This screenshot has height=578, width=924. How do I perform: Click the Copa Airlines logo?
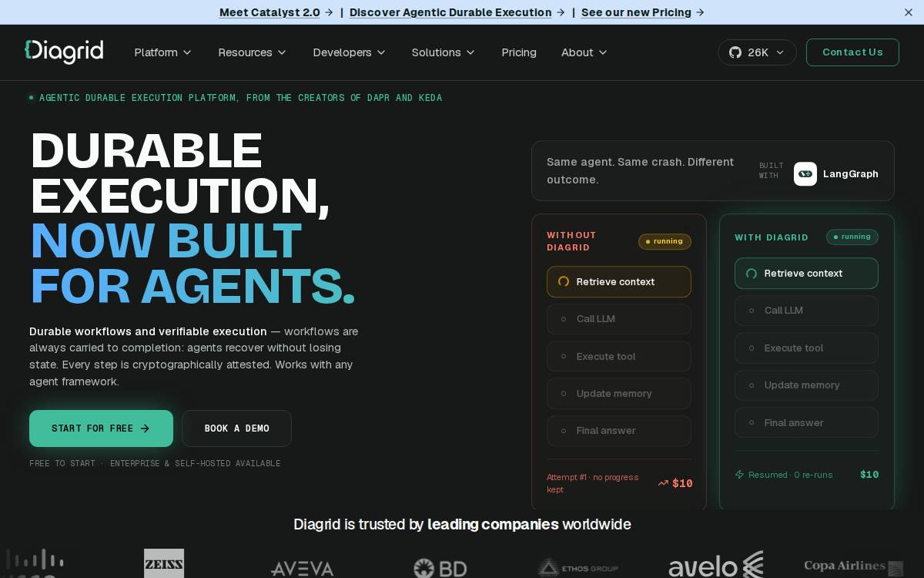coord(853,566)
